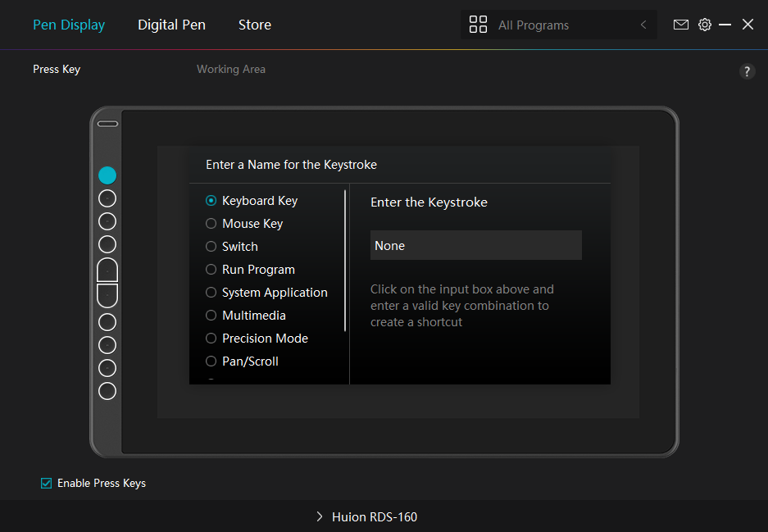Select the Mouse Key radio option

[211, 224]
